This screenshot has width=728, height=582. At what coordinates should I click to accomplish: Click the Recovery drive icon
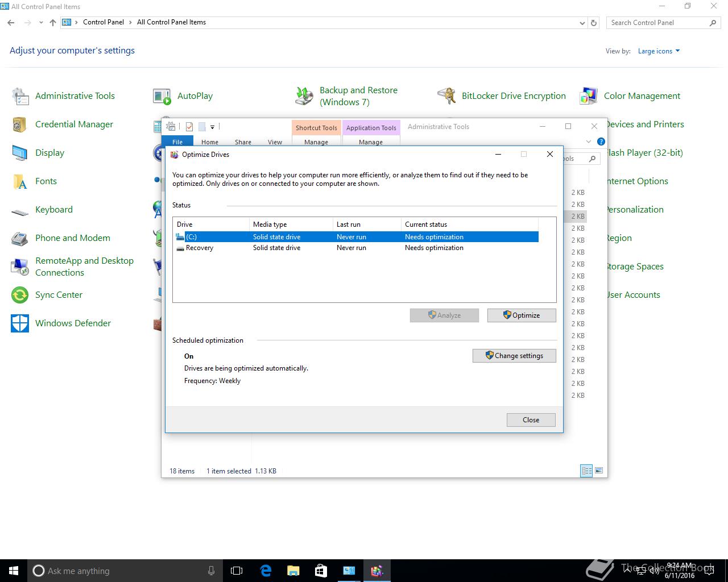click(180, 248)
